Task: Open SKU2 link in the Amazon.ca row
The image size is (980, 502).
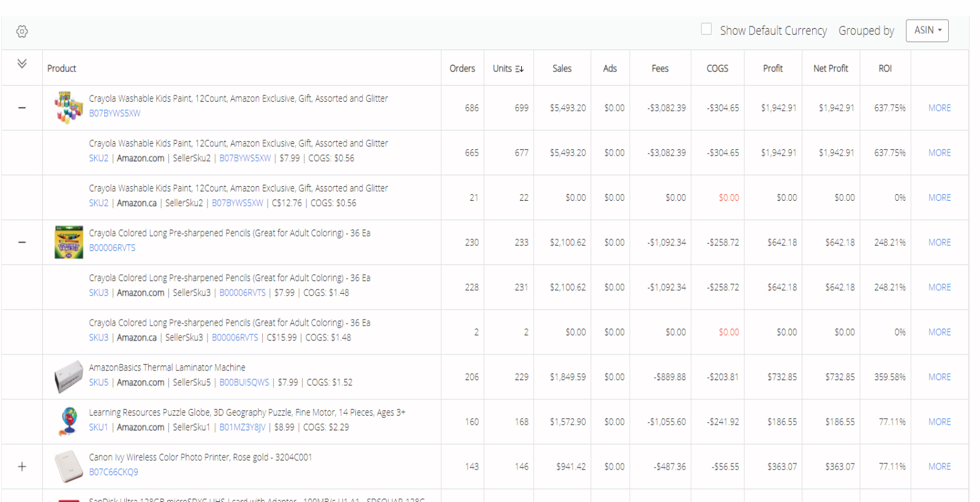Action: tap(99, 203)
